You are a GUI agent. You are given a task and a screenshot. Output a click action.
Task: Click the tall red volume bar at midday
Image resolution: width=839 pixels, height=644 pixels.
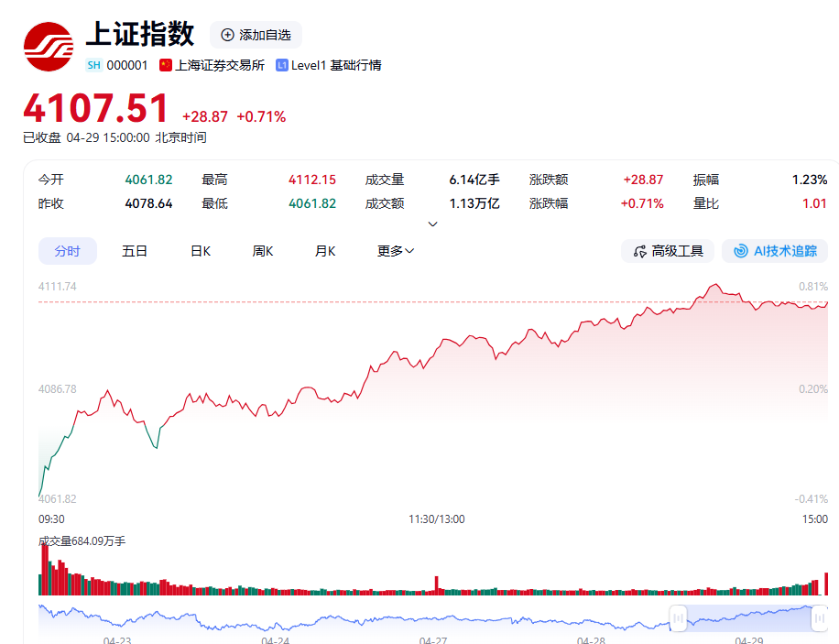pos(437,585)
